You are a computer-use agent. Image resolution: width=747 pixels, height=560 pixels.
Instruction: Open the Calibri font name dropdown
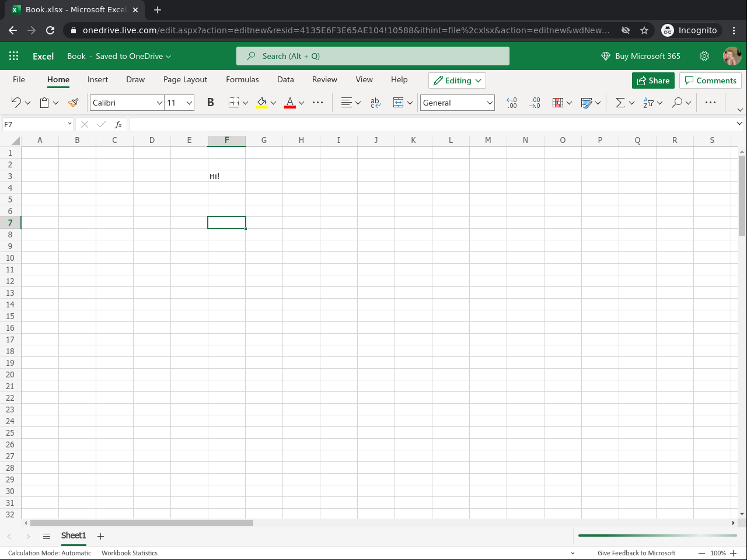tap(159, 103)
